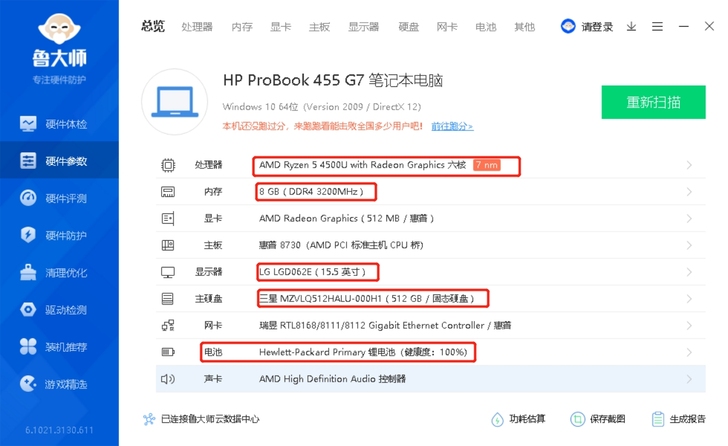The image size is (728, 446).
Task: Click the graphics card icon
Action: click(168, 219)
